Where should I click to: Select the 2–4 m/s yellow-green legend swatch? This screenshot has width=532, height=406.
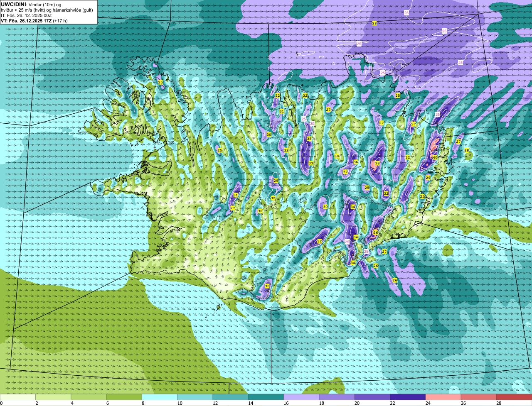pyautogui.click(x=53, y=397)
